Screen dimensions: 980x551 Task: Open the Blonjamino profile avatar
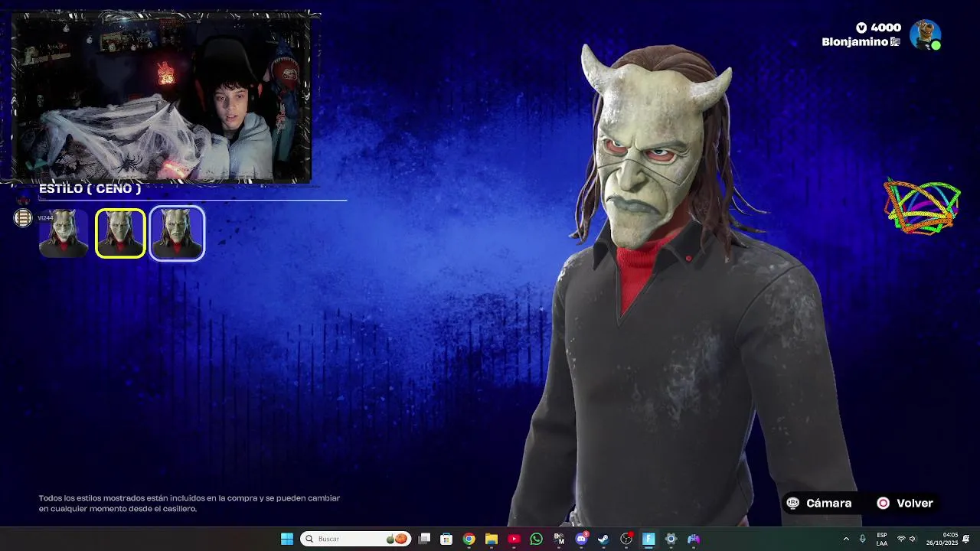tap(925, 34)
